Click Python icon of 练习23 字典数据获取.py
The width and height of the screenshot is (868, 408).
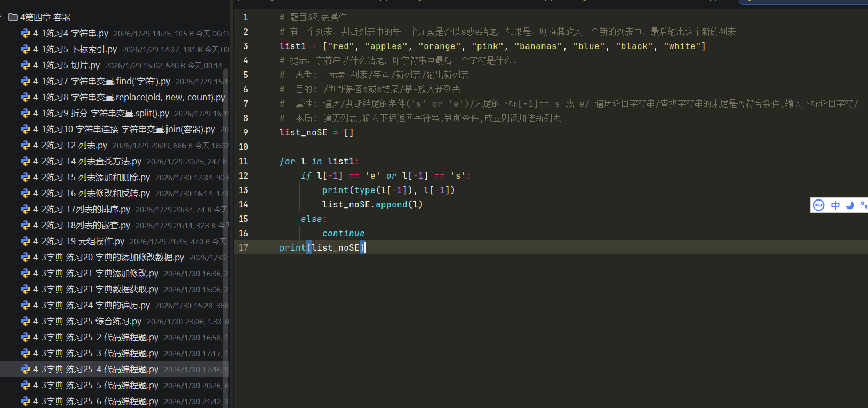coord(25,289)
